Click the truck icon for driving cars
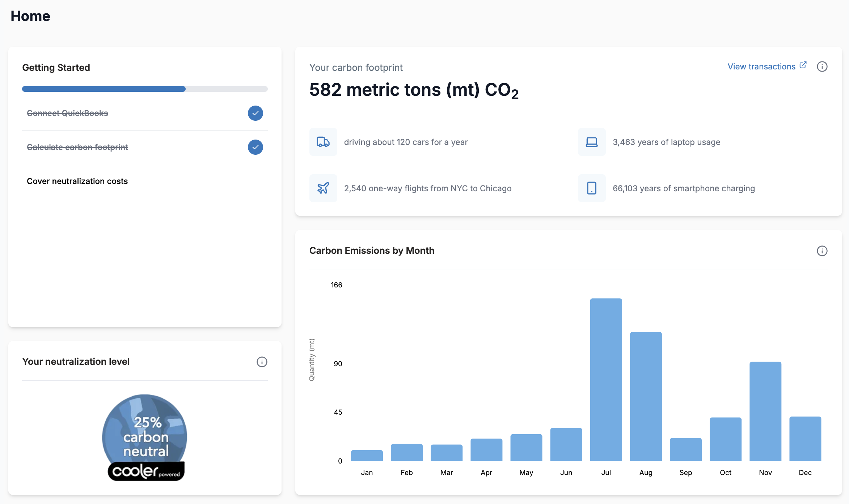This screenshot has width=849, height=504. [323, 142]
